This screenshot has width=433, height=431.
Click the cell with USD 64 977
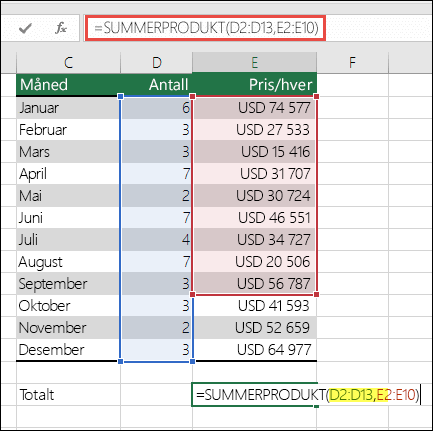tap(255, 350)
